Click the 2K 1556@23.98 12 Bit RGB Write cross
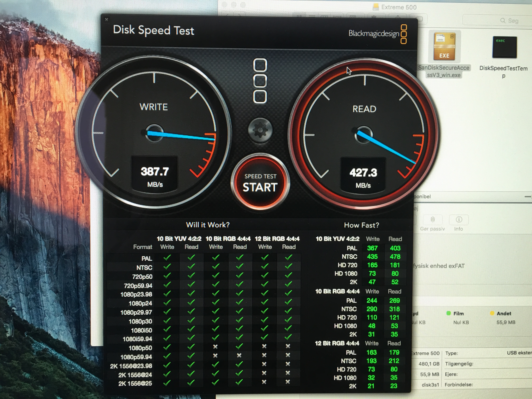The width and height of the screenshot is (532, 399). click(264, 364)
